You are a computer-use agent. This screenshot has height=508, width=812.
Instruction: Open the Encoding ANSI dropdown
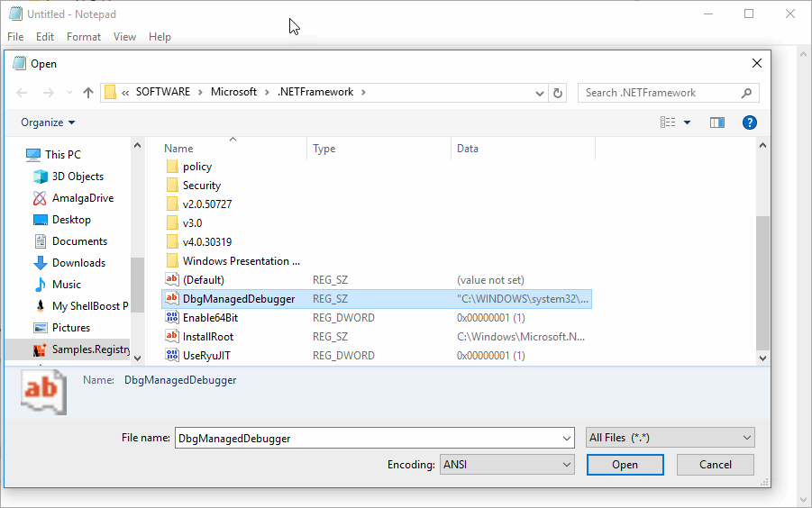pyautogui.click(x=507, y=465)
